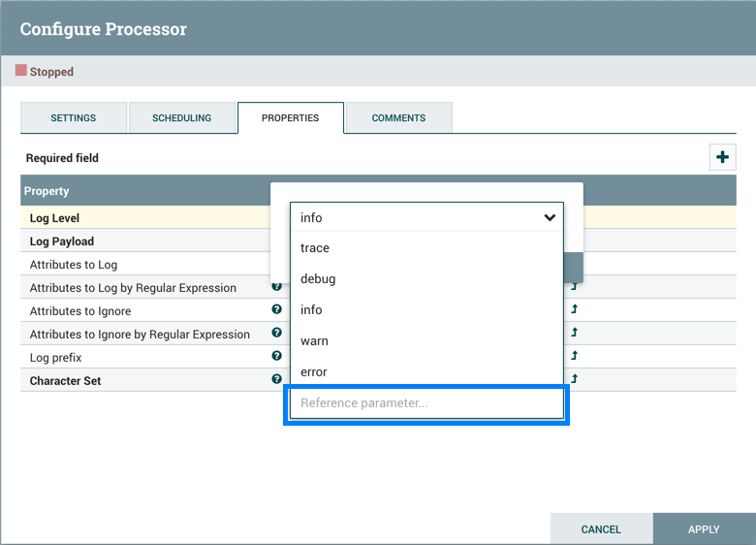The width and height of the screenshot is (756, 545).
Task: Click convert-to-parameter arrow in Log prefix row
Action: 574,357
